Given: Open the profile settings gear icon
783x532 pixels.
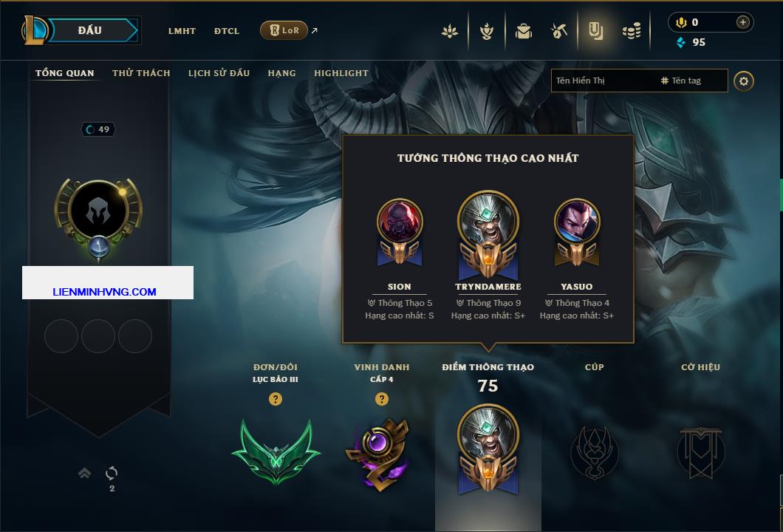Looking at the screenshot, I should click(x=744, y=81).
